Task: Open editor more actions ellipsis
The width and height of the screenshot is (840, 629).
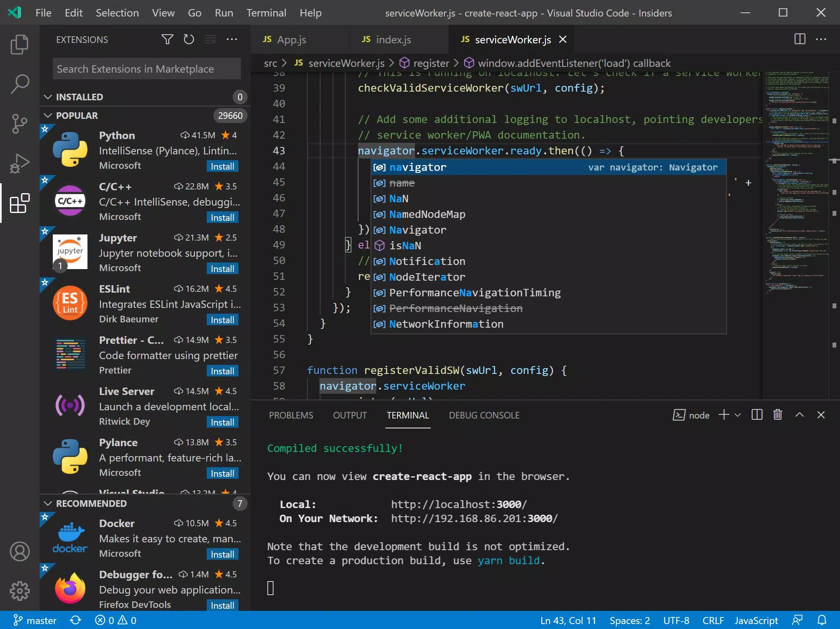Action: click(821, 39)
